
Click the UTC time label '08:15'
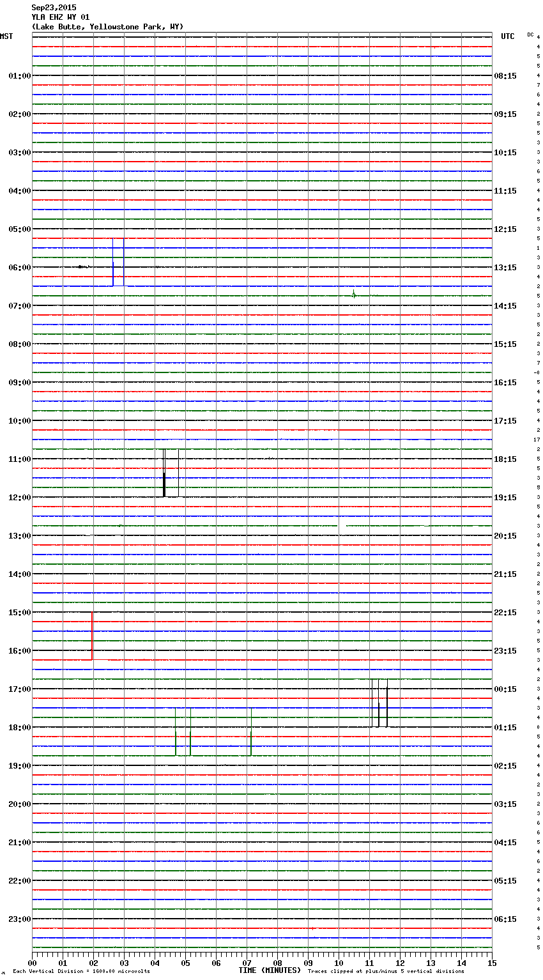coord(505,76)
